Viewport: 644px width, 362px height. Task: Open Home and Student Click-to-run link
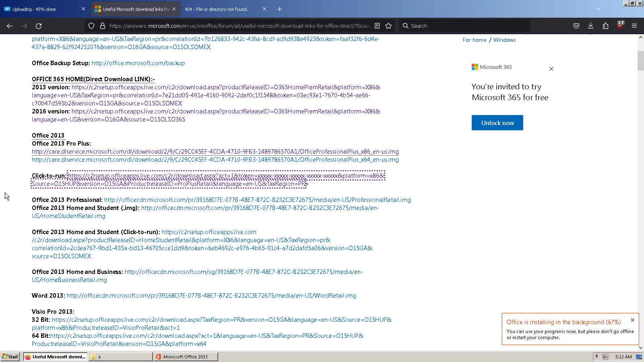pyautogui.click(x=202, y=244)
